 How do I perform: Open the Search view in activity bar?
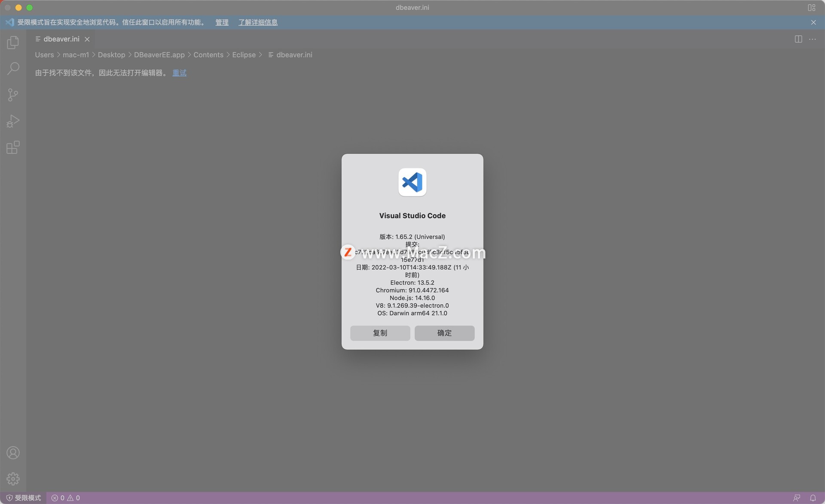point(13,68)
